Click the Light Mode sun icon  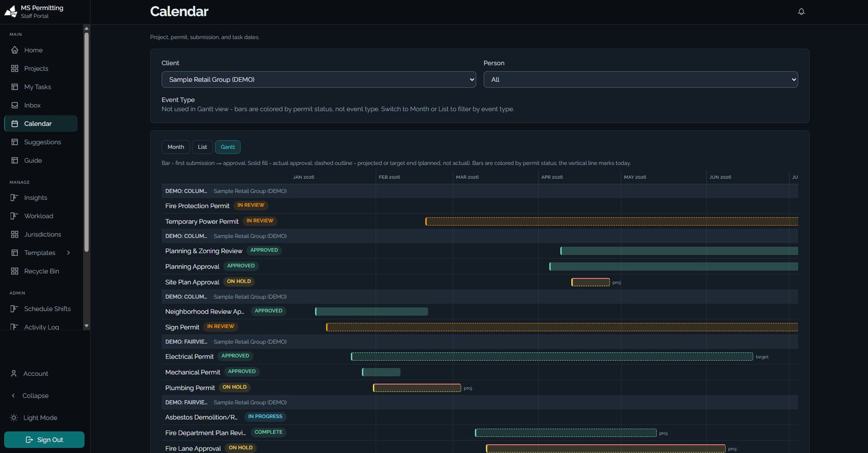[x=14, y=418]
